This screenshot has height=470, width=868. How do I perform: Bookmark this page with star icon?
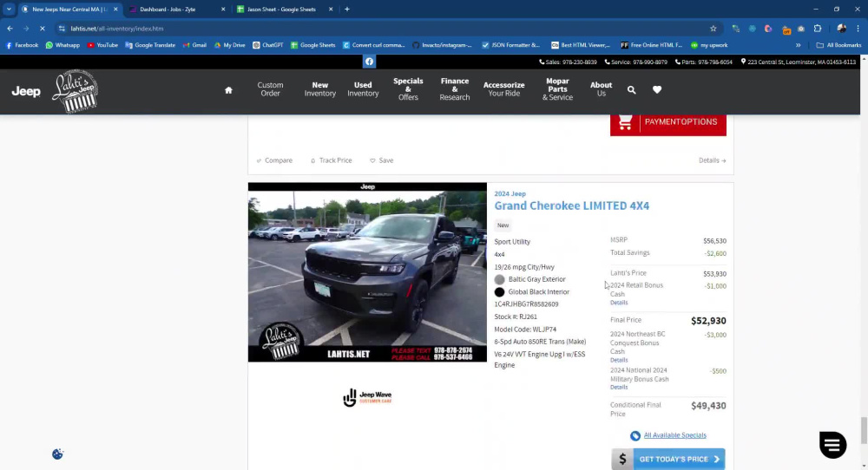click(x=713, y=29)
